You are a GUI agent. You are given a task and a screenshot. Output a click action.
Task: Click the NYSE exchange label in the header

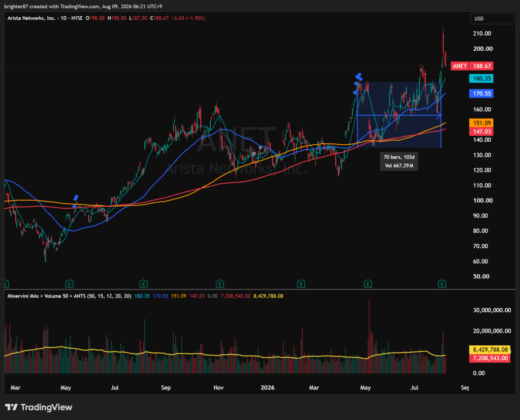(x=77, y=18)
